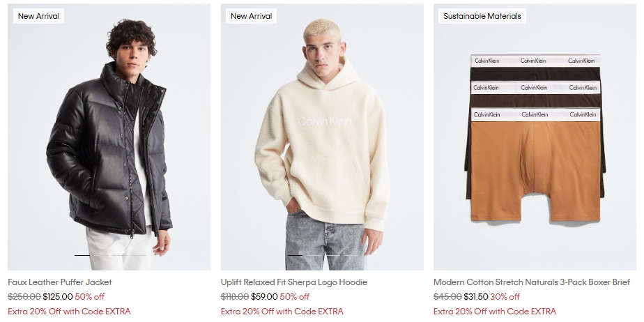Click the Extra 20% Off promo under boxer brief
The width and height of the screenshot is (644, 322).
(x=495, y=312)
